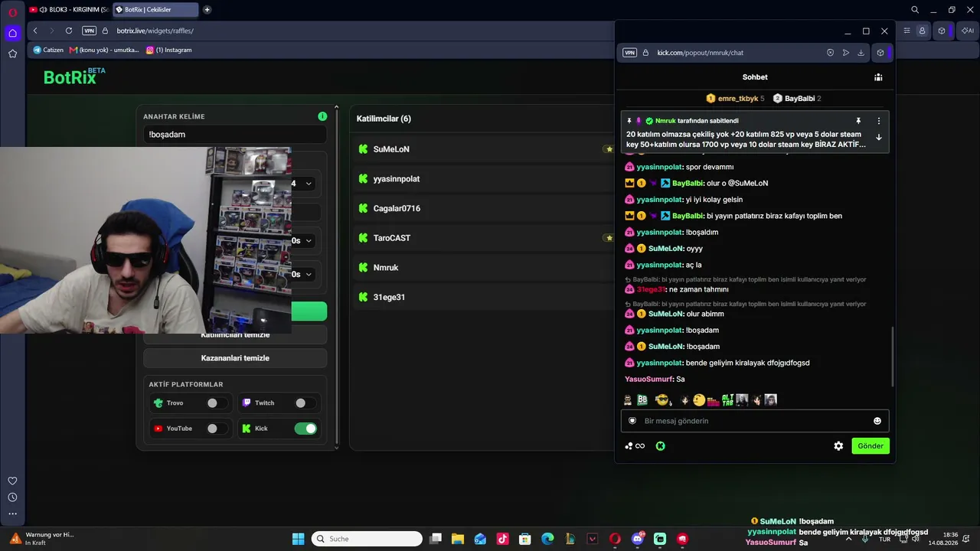Click the ad-blocker shield icon in chat window
The width and height of the screenshot is (980, 551).
(830, 53)
